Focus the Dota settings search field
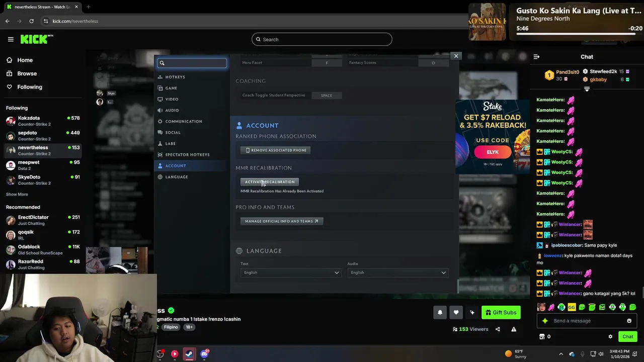This screenshot has height=362, width=644. [x=192, y=63]
